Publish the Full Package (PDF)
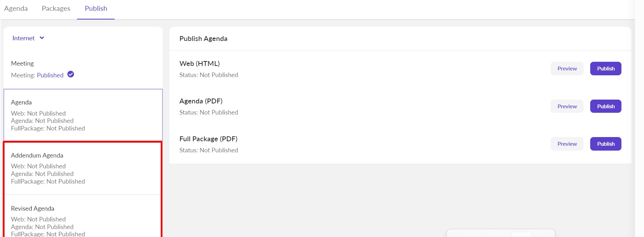This screenshot has width=644, height=237. (605, 144)
